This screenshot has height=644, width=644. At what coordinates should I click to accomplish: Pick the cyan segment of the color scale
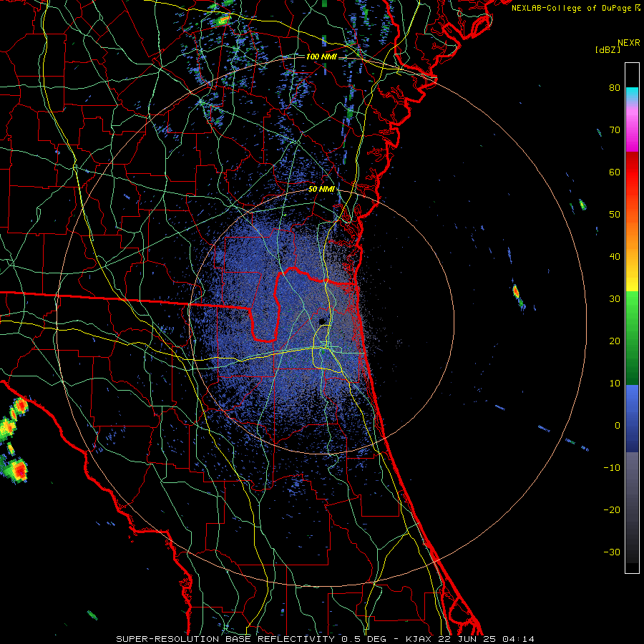(632, 94)
